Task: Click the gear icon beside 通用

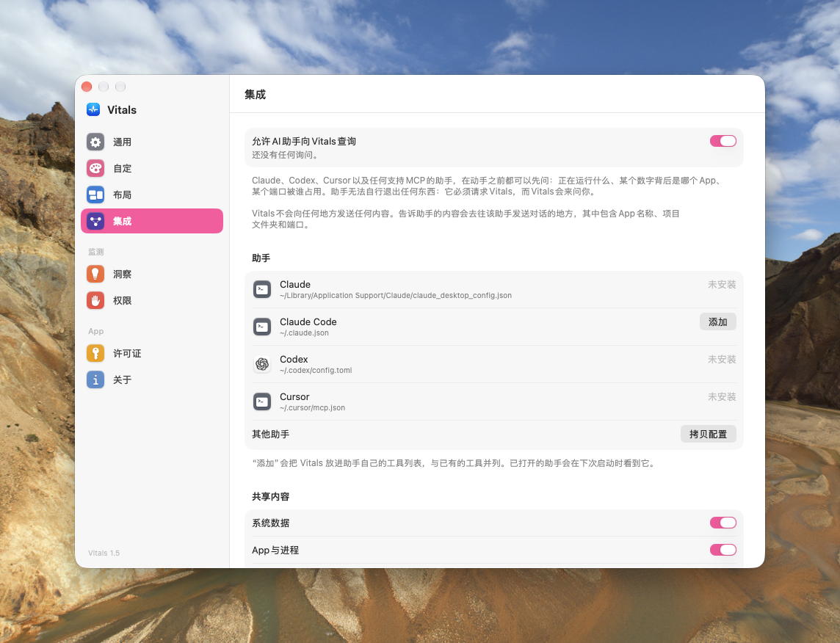Action: (95, 142)
